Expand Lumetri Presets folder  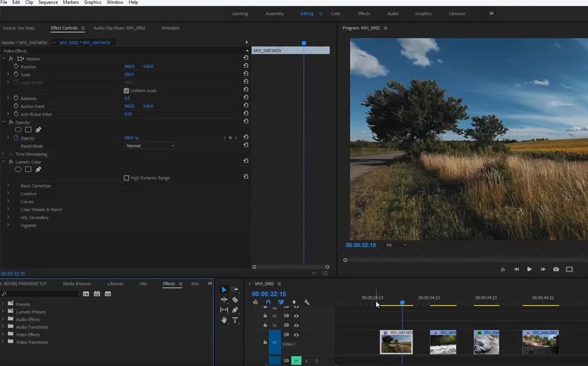click(3, 312)
